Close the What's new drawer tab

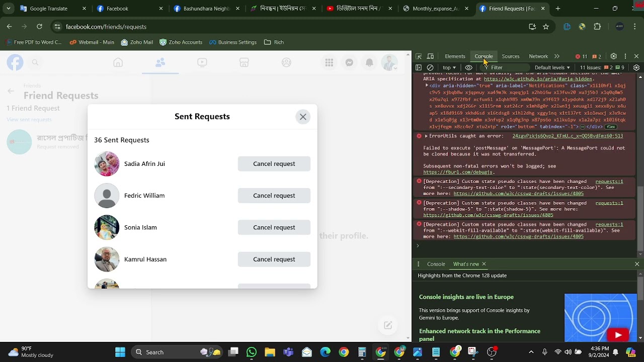pyautogui.click(x=484, y=264)
